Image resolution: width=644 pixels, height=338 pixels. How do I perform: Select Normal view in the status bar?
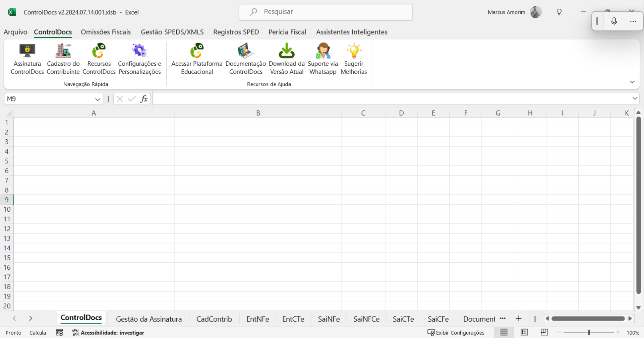(504, 332)
